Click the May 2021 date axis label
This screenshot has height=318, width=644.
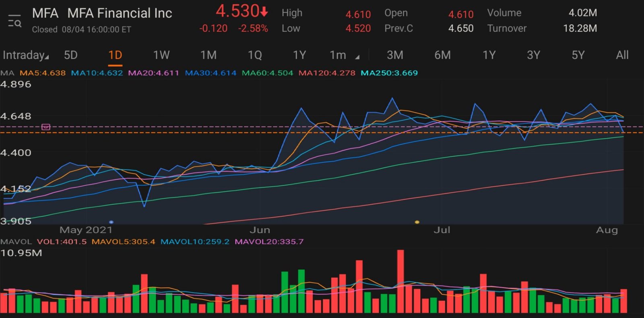[x=86, y=230]
